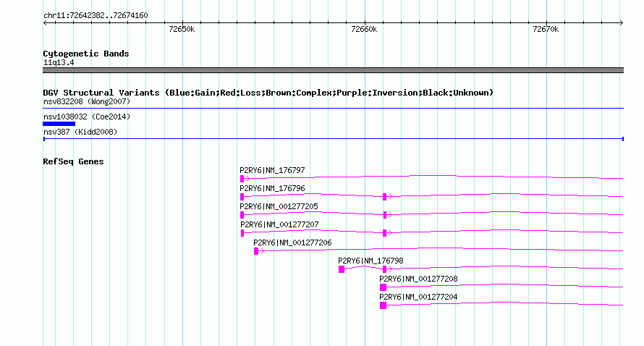
Task: Click the 72650k ruler position marker
Action: pos(182,29)
